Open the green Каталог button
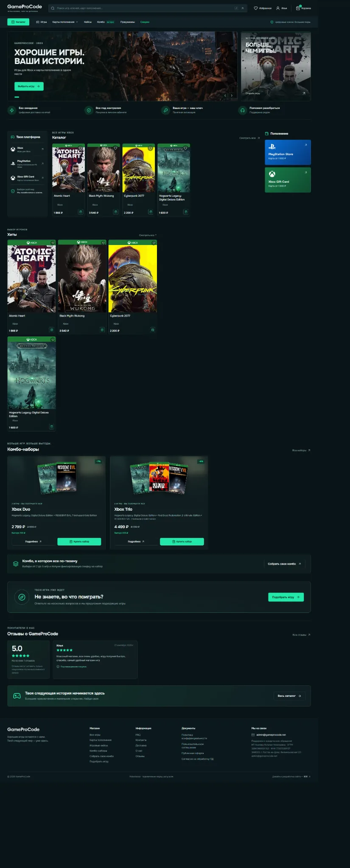350x868 pixels. tap(18, 22)
